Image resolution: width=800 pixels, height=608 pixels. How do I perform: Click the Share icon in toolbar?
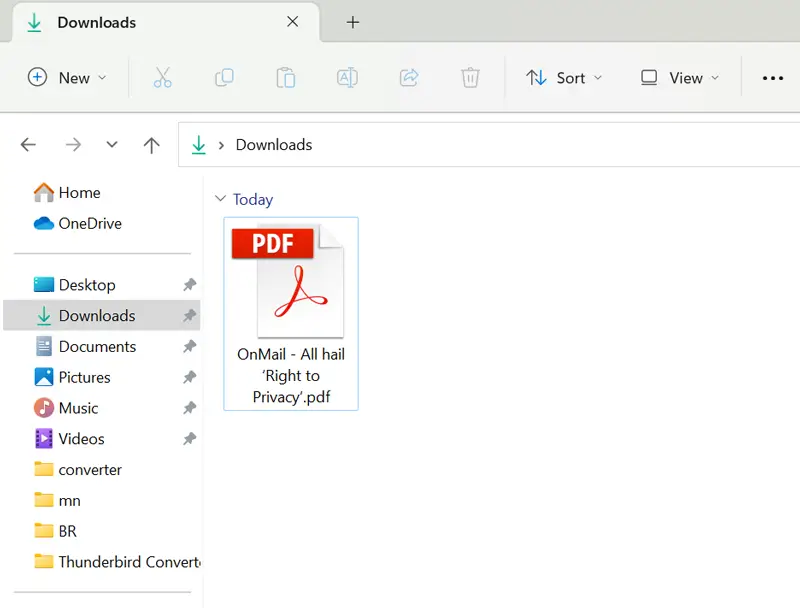408,78
